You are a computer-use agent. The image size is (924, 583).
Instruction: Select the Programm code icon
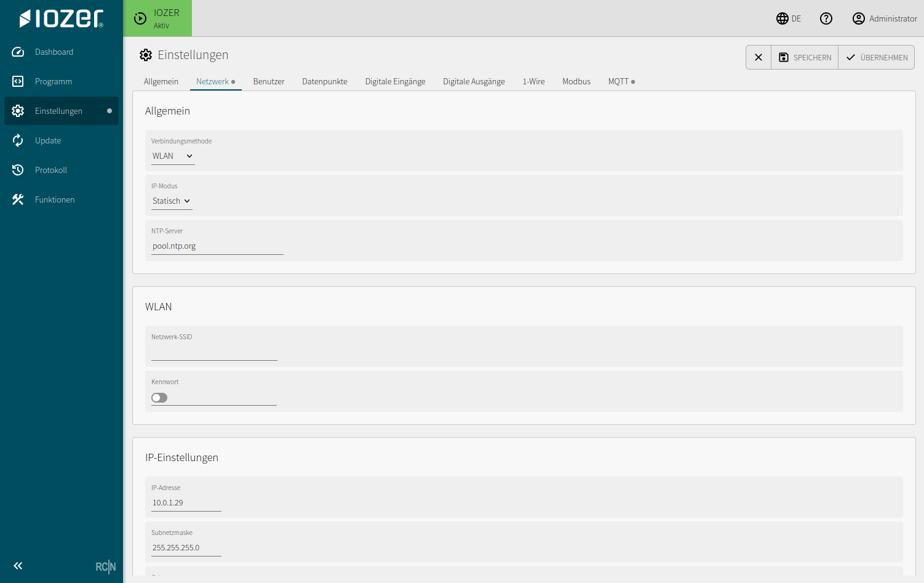pyautogui.click(x=18, y=81)
